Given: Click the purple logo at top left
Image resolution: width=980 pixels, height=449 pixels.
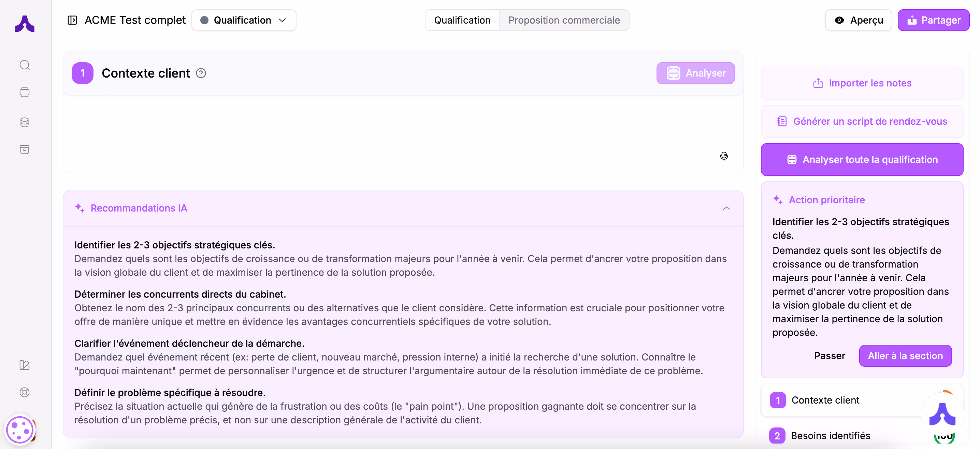Looking at the screenshot, I should (x=25, y=24).
